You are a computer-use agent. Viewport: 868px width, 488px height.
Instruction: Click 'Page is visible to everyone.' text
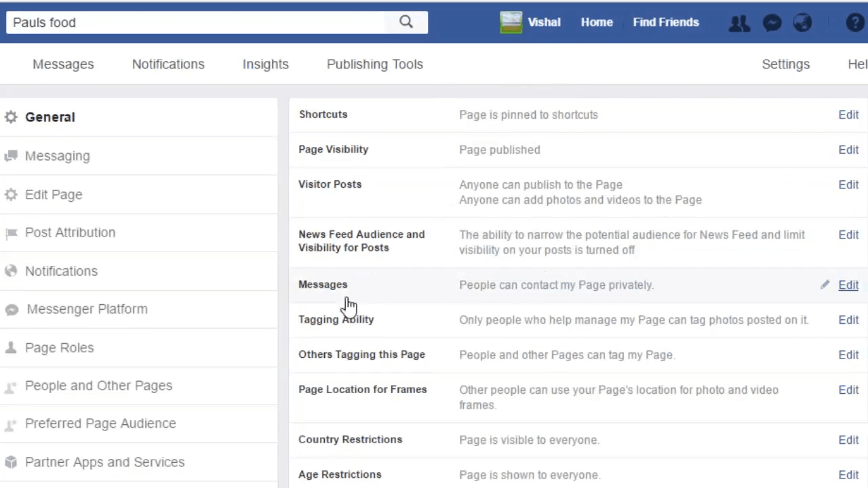(x=529, y=441)
